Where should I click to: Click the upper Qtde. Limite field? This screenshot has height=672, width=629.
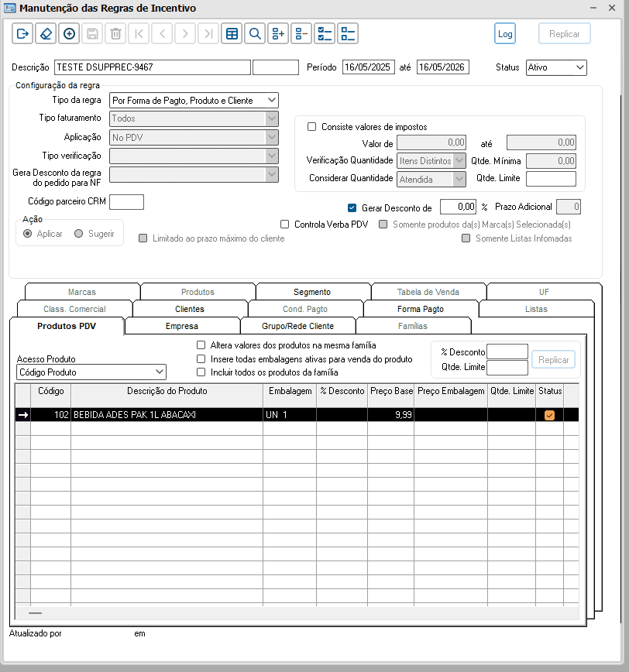click(x=551, y=179)
